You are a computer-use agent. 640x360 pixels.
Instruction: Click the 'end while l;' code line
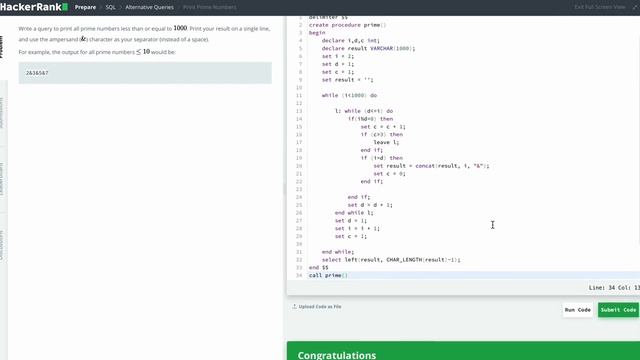pyautogui.click(x=354, y=213)
